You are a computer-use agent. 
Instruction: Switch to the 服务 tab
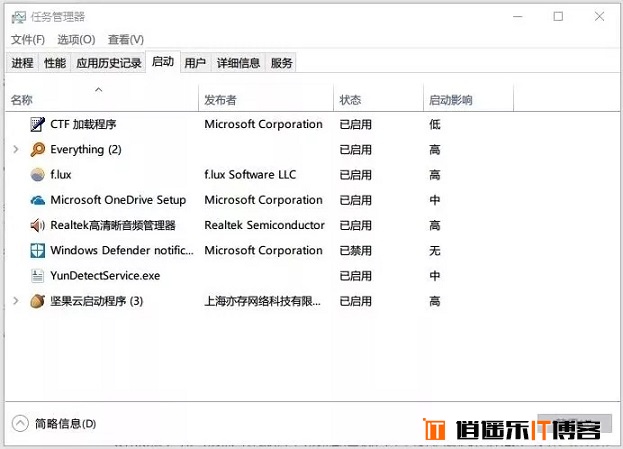[x=281, y=63]
